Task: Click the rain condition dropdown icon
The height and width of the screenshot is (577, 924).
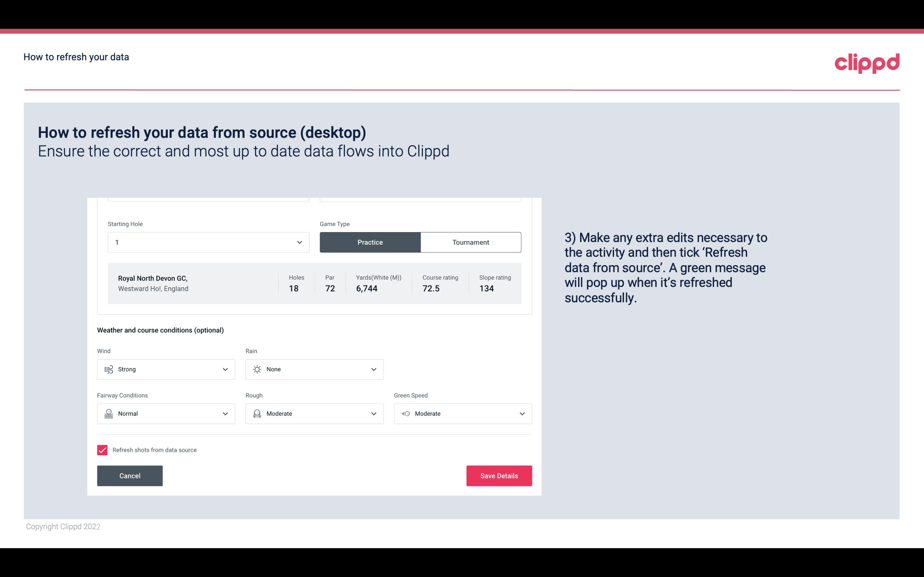Action: (373, 369)
